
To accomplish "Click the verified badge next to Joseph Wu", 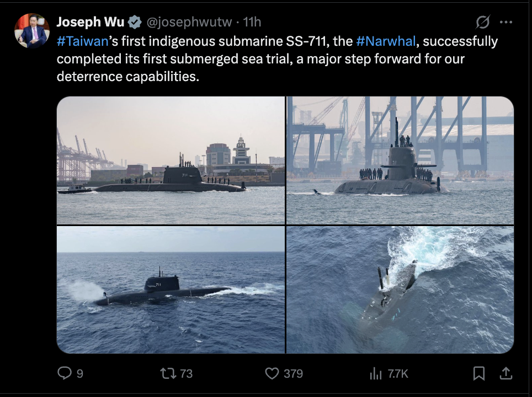I will pyautogui.click(x=135, y=22).
